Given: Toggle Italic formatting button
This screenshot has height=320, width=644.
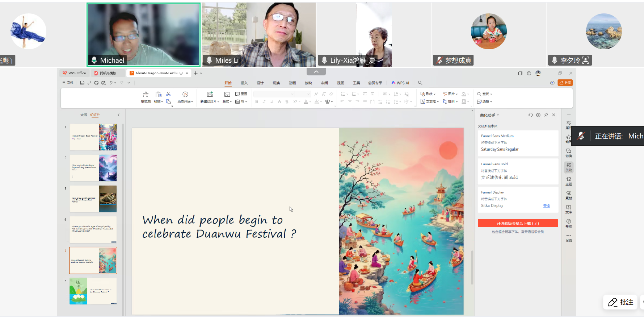Looking at the screenshot, I should [x=264, y=102].
